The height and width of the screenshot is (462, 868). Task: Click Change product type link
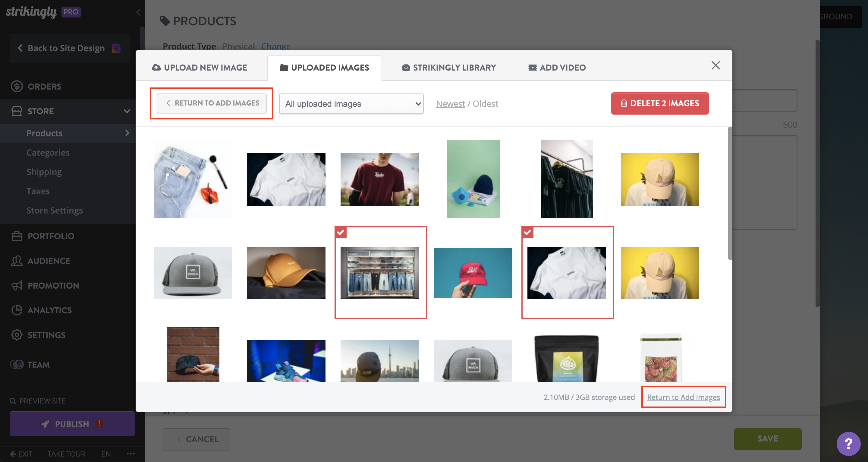point(276,46)
